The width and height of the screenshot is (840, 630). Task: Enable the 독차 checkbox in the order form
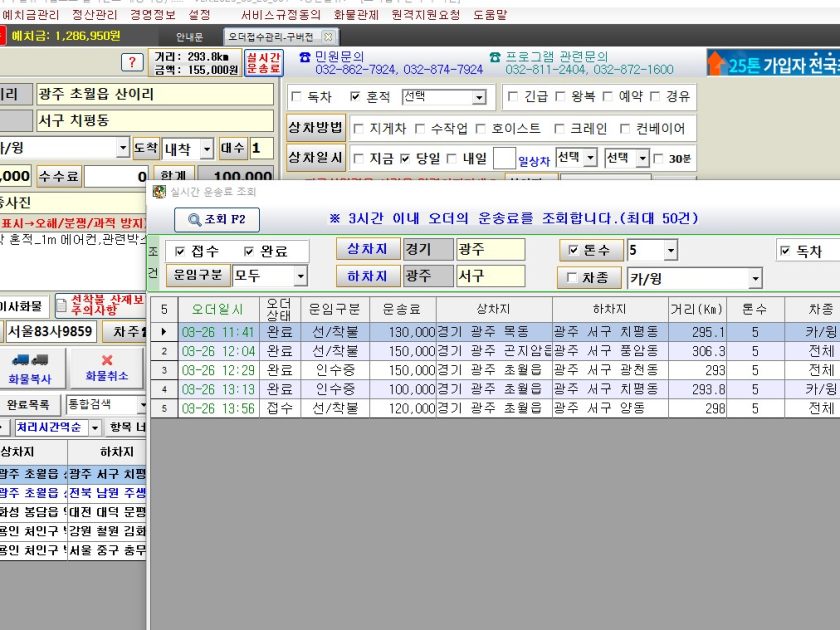[296, 97]
